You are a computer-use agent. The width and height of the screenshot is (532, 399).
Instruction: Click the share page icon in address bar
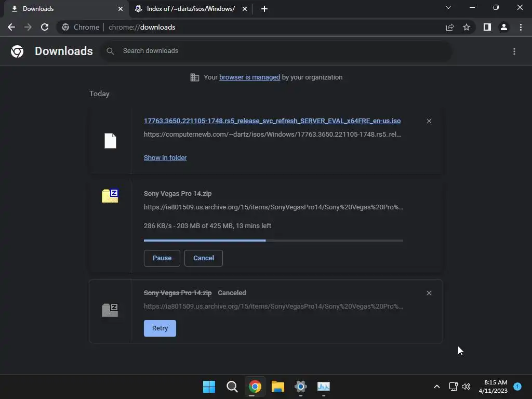450,27
